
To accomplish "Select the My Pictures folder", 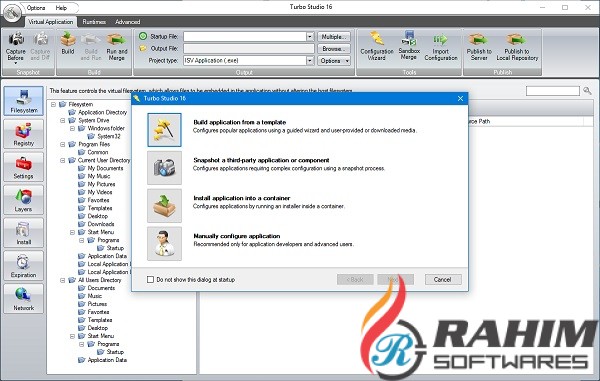I will tap(101, 184).
